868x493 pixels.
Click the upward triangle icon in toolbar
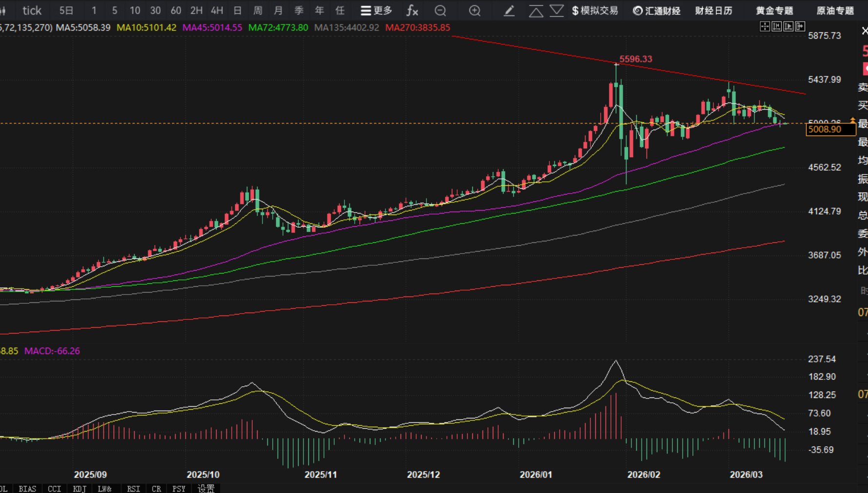coord(536,11)
